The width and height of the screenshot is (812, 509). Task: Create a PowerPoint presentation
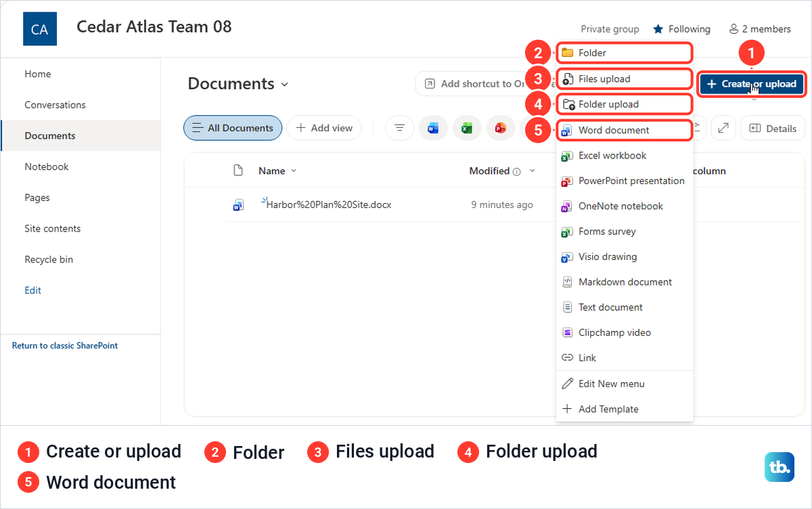[x=625, y=181]
